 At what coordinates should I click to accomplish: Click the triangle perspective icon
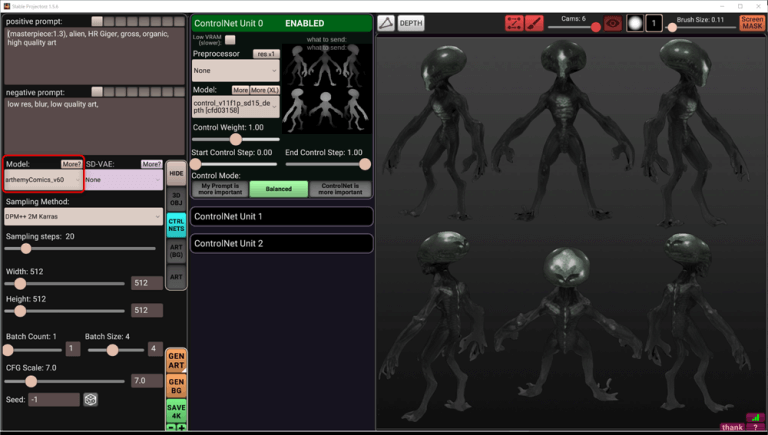click(386, 23)
